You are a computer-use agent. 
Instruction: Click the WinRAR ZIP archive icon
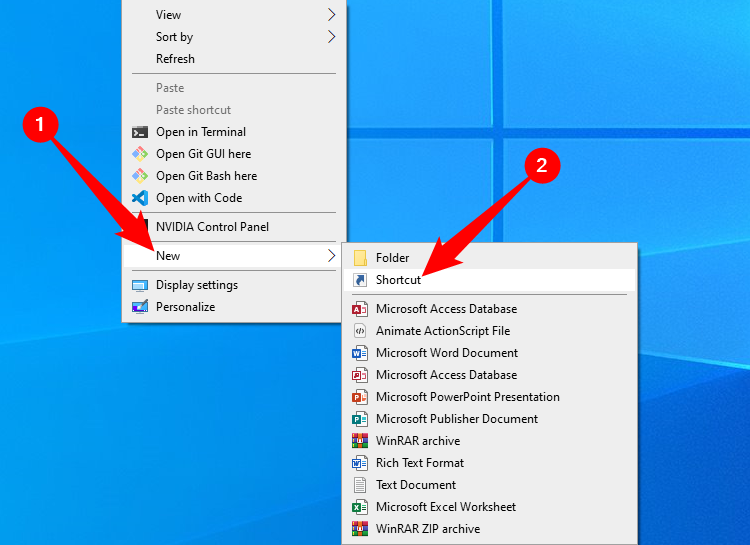(360, 529)
